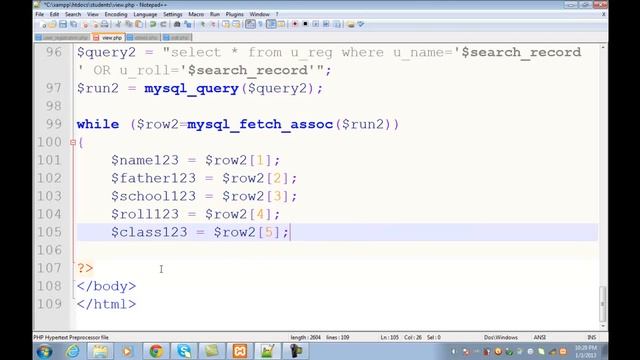Save the file with the Save icon
640x360 pixels.
click(63, 24)
